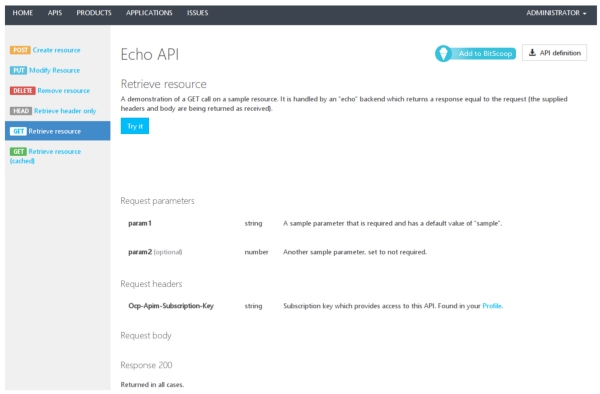
Task: Open the APPLICATIONS menu item
Action: 149,13
